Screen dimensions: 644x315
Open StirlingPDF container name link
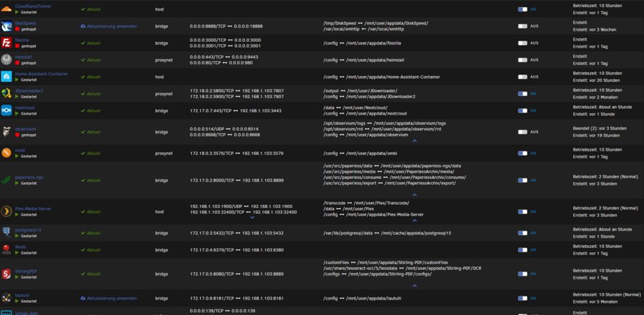pyautogui.click(x=26, y=271)
